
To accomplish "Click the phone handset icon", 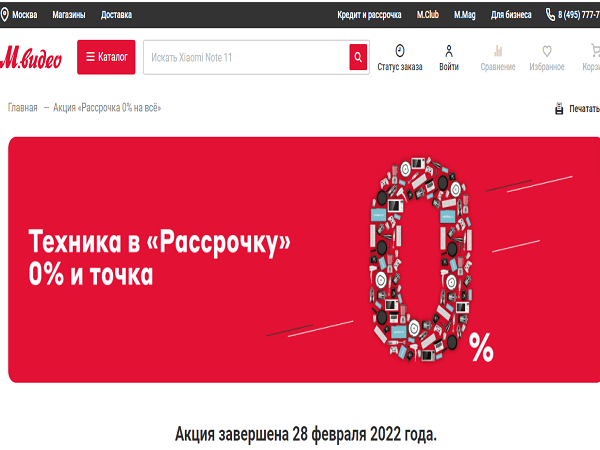I will (x=550, y=15).
